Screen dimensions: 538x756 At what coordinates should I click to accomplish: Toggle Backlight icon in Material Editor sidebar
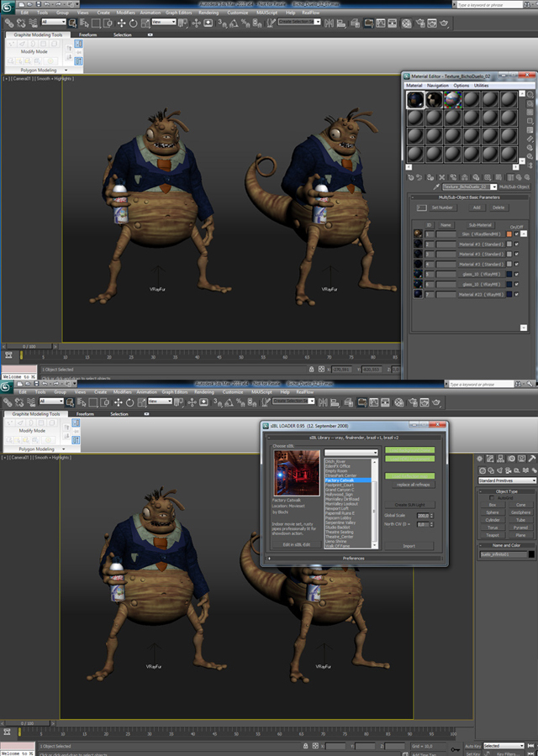pos(530,103)
